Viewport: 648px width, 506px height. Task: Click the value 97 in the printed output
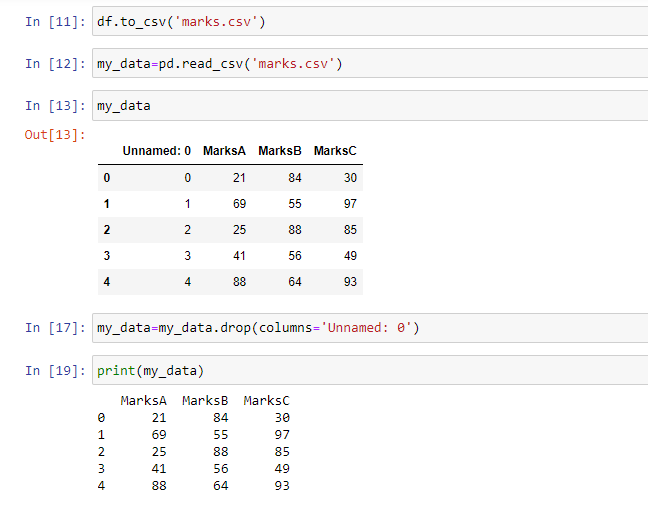282,434
